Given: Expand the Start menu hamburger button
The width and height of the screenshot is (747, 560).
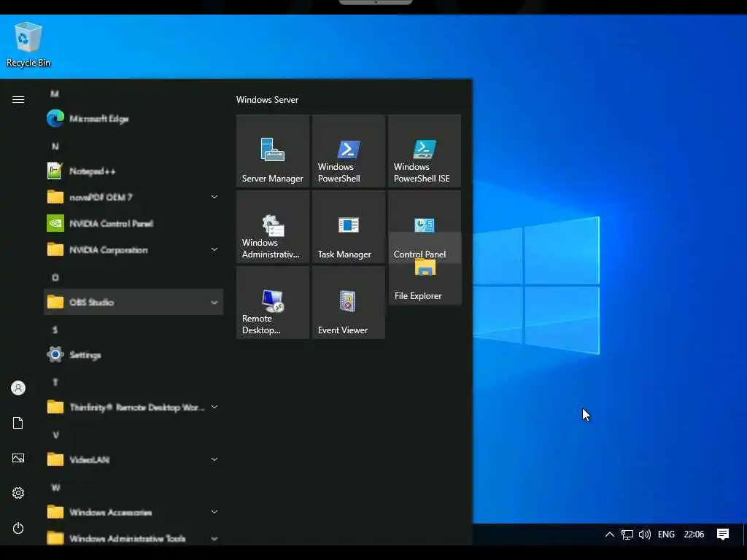Looking at the screenshot, I should pos(18,99).
